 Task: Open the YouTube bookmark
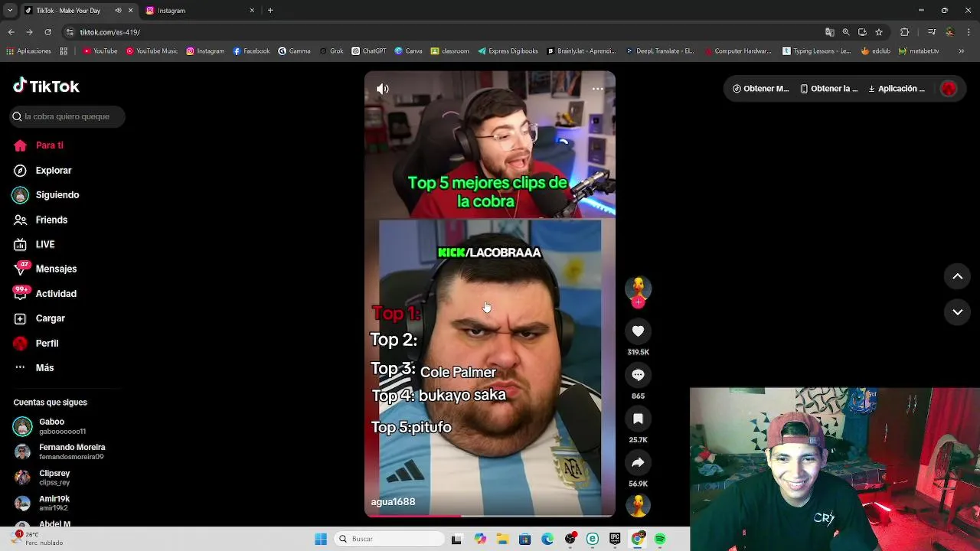point(100,51)
